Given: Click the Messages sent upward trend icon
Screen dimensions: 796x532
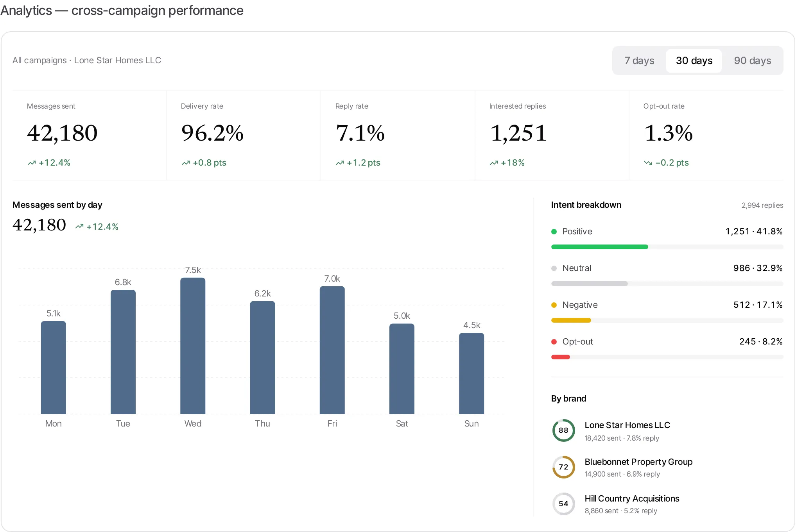Looking at the screenshot, I should point(32,163).
